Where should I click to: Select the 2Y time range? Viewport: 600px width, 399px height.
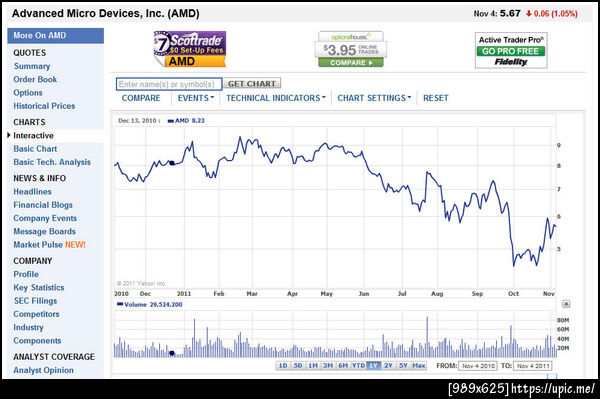click(x=388, y=366)
